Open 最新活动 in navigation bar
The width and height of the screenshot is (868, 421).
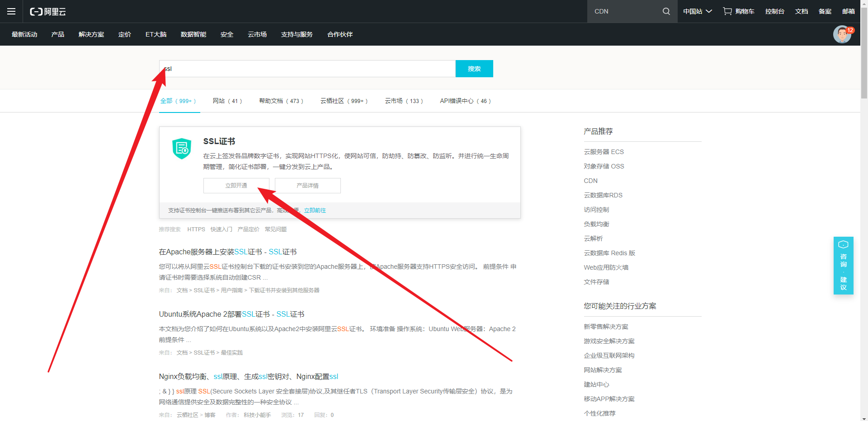(24, 34)
